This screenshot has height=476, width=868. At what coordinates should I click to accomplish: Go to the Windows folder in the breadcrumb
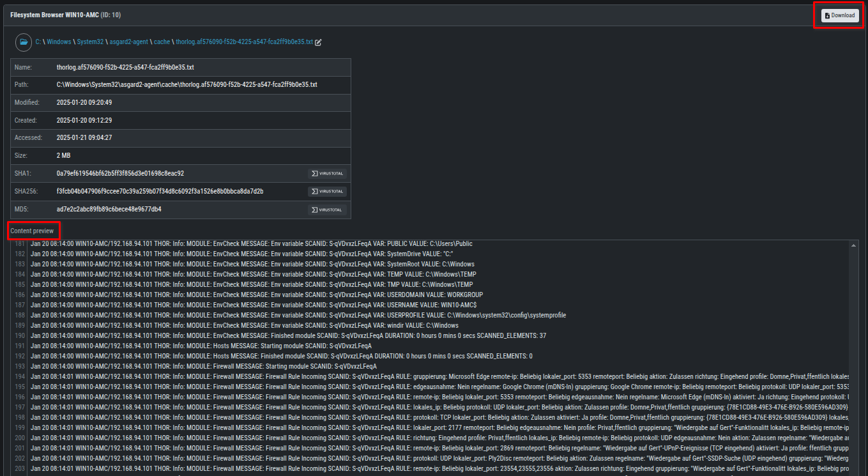tap(59, 42)
